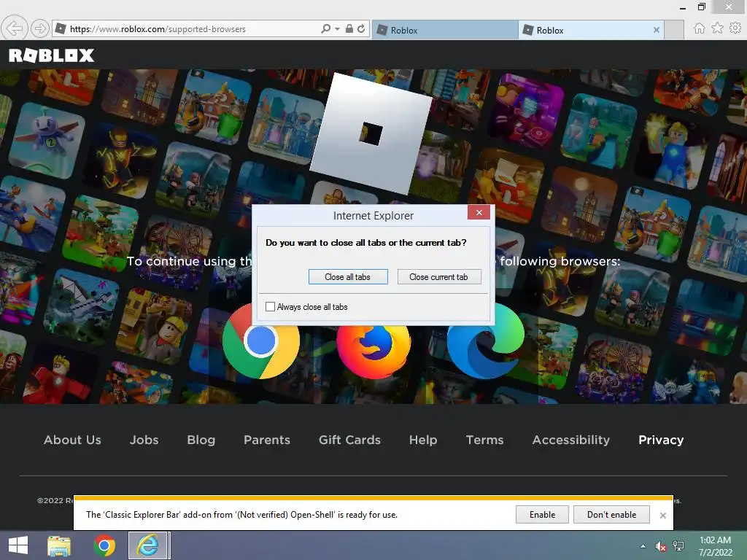Click the Close all tabs button
This screenshot has height=560, width=747.
[348, 277]
